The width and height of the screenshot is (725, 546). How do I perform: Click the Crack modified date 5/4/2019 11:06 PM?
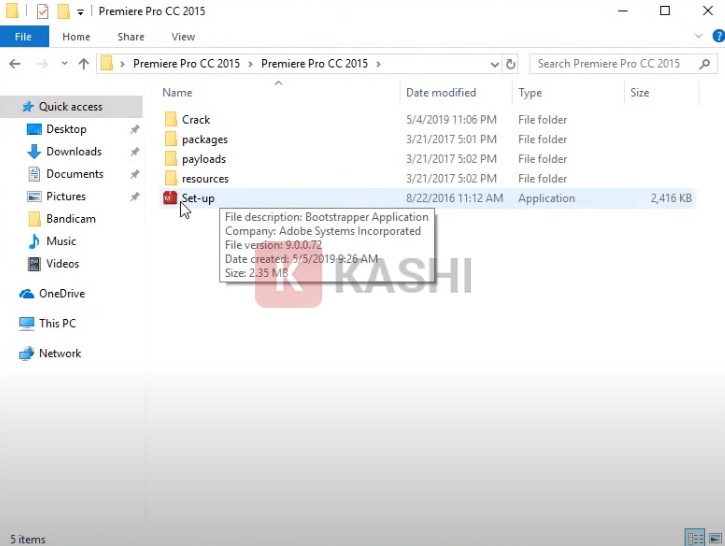pos(451,120)
